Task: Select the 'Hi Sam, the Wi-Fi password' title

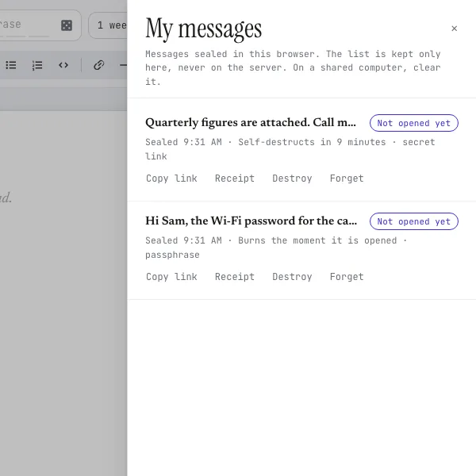Action: pyautogui.click(x=251, y=221)
